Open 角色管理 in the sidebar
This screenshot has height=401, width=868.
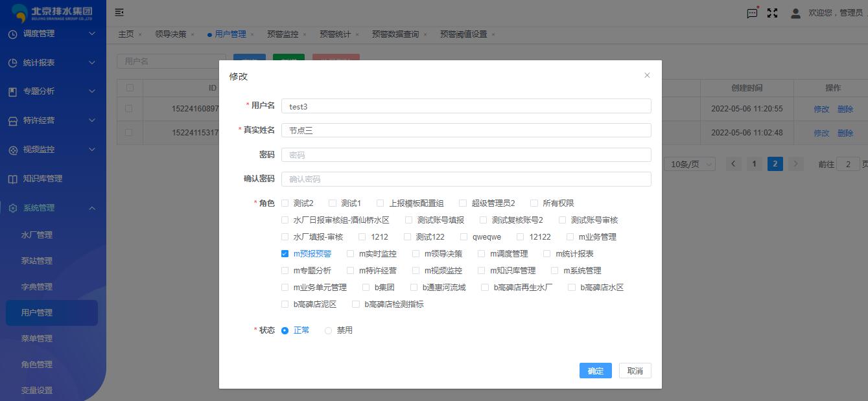point(37,365)
